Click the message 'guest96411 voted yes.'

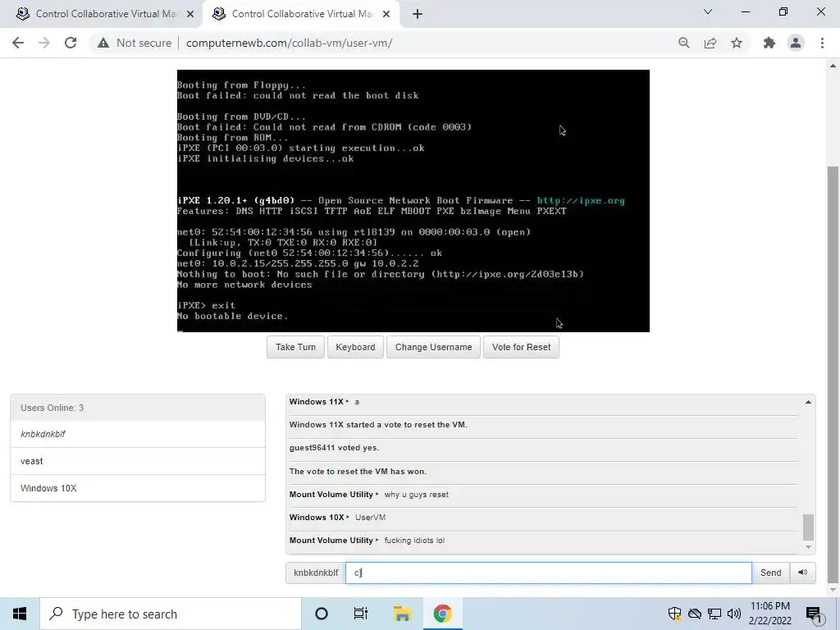335,448
